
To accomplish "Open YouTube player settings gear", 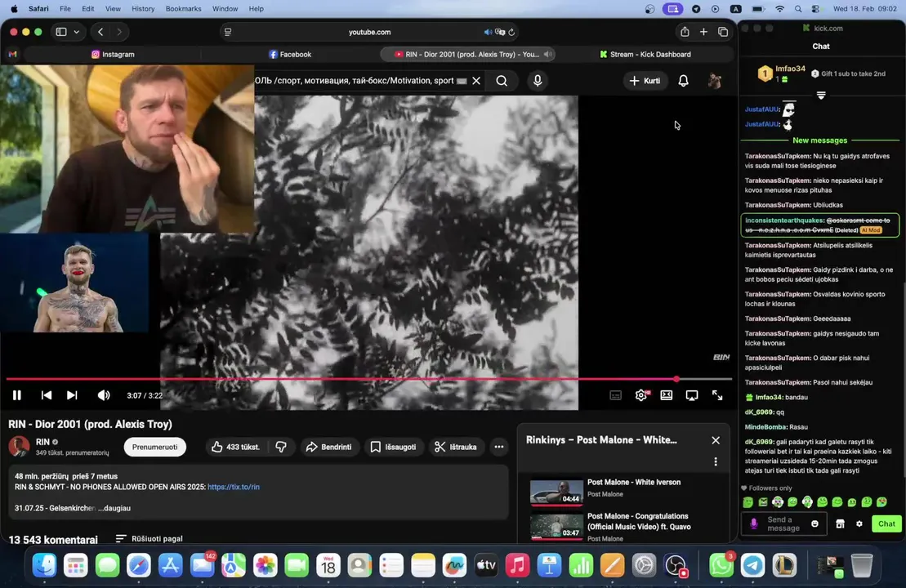I will point(640,395).
